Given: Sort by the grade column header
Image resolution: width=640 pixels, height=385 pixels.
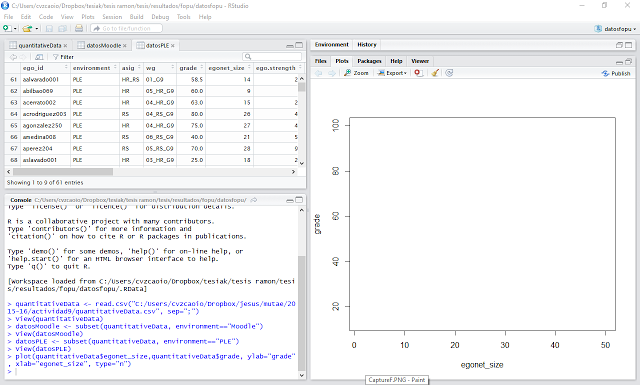Looking at the screenshot, I should coord(191,68).
